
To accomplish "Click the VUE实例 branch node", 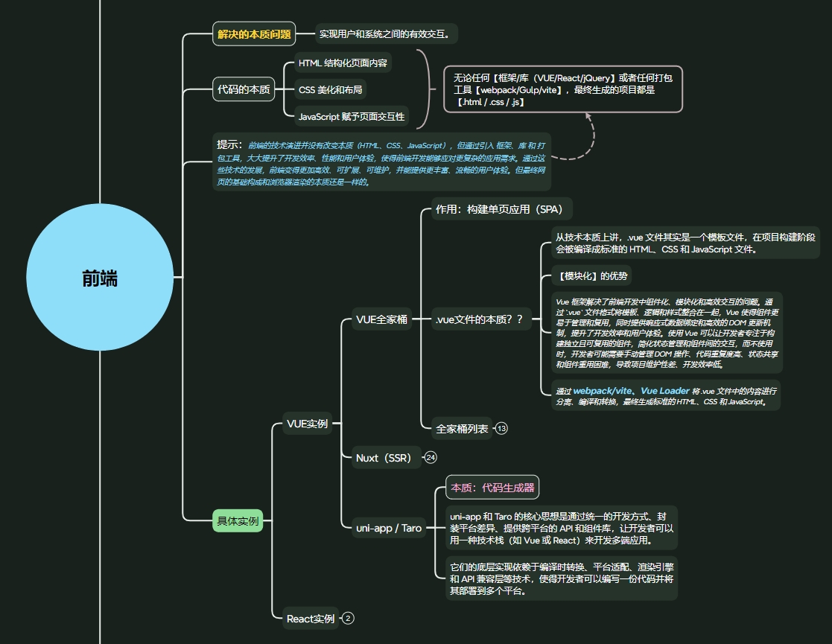I will (x=307, y=424).
